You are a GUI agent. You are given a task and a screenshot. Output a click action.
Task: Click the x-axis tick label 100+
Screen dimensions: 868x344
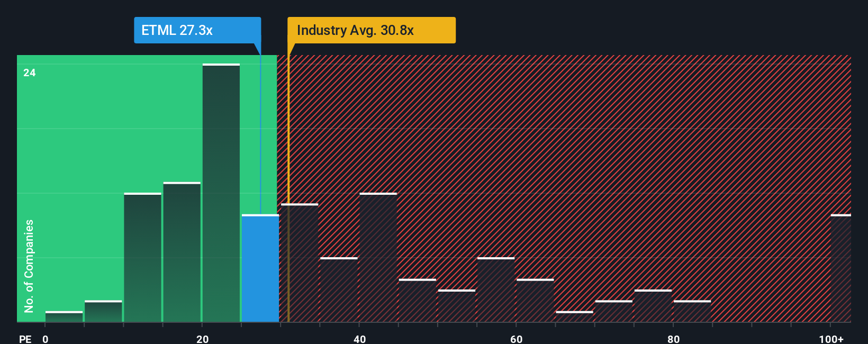click(x=831, y=339)
